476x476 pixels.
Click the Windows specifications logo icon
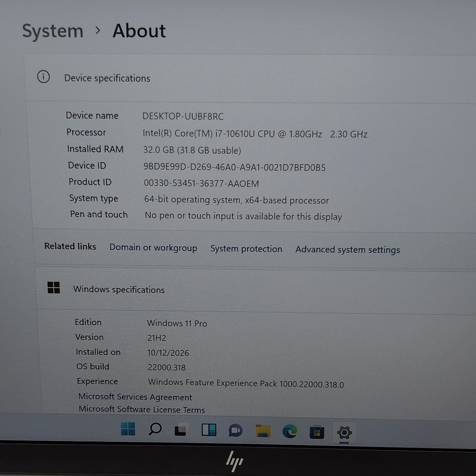(x=54, y=288)
